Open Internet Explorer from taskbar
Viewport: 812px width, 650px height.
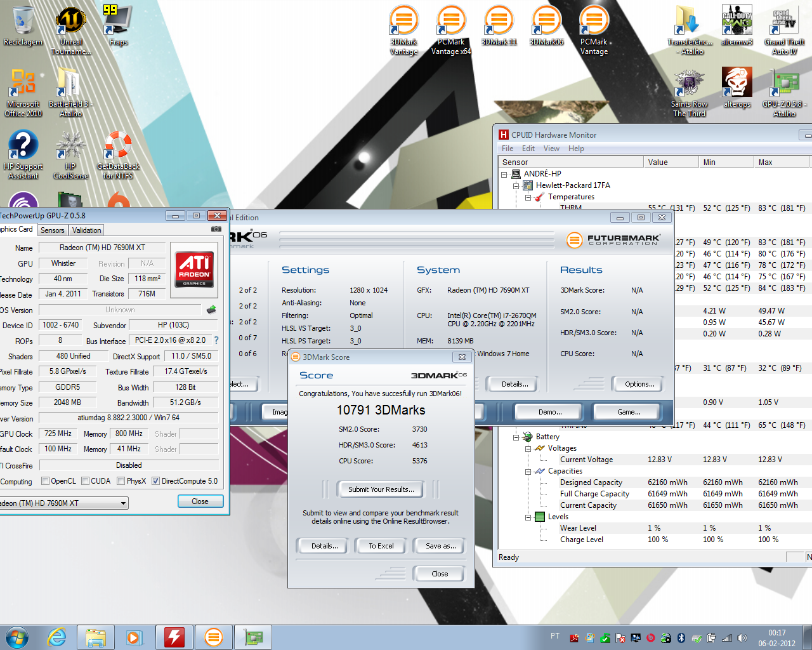coord(57,637)
